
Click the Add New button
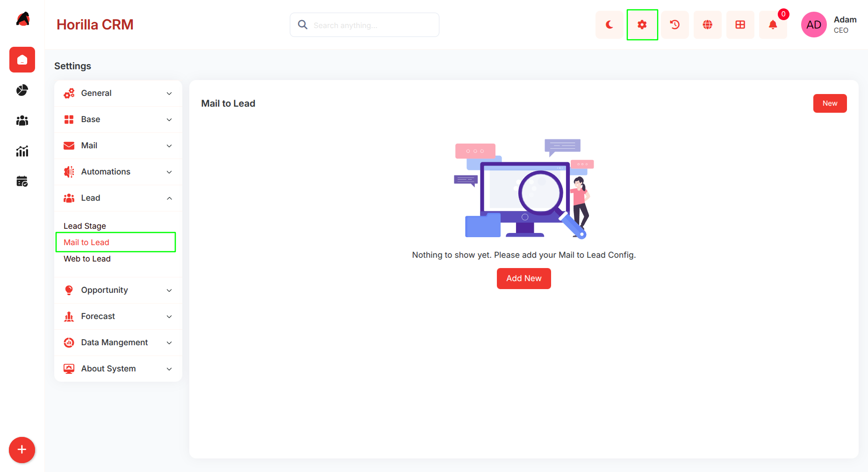(524, 278)
